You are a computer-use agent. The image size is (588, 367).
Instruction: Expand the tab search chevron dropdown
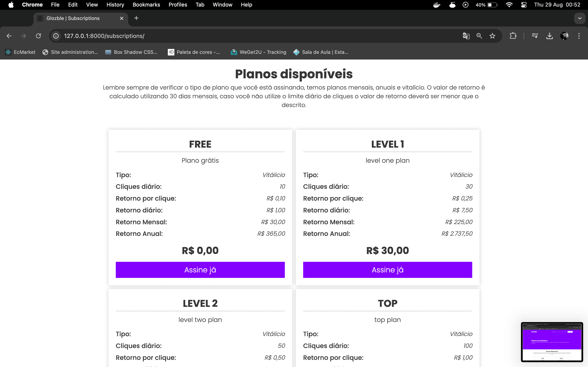pyautogui.click(x=580, y=18)
